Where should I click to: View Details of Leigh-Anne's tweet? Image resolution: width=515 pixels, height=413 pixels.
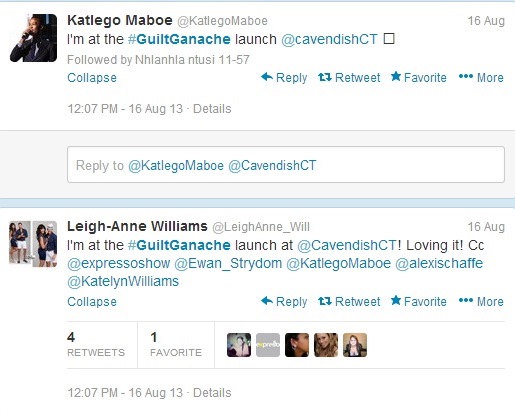click(212, 393)
